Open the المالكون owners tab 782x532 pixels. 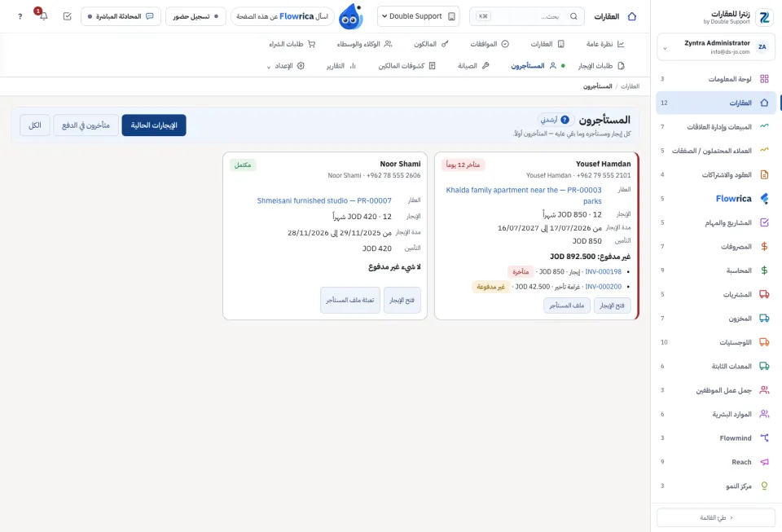tap(431, 44)
